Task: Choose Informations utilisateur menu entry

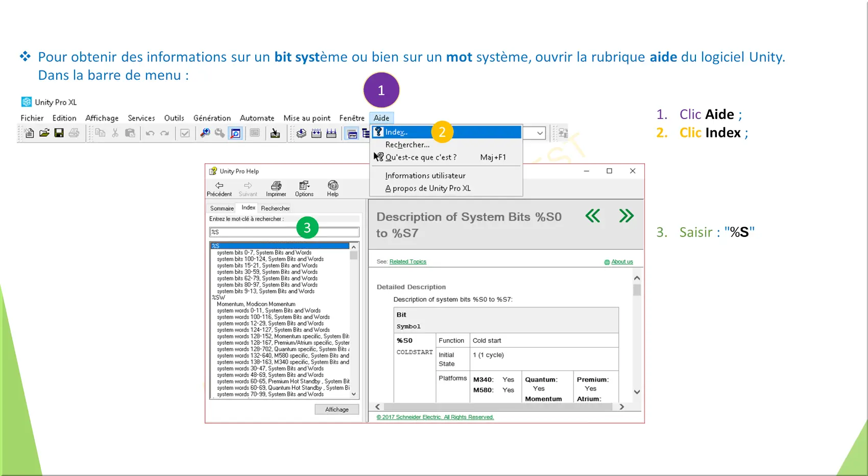Action: [x=446, y=175]
